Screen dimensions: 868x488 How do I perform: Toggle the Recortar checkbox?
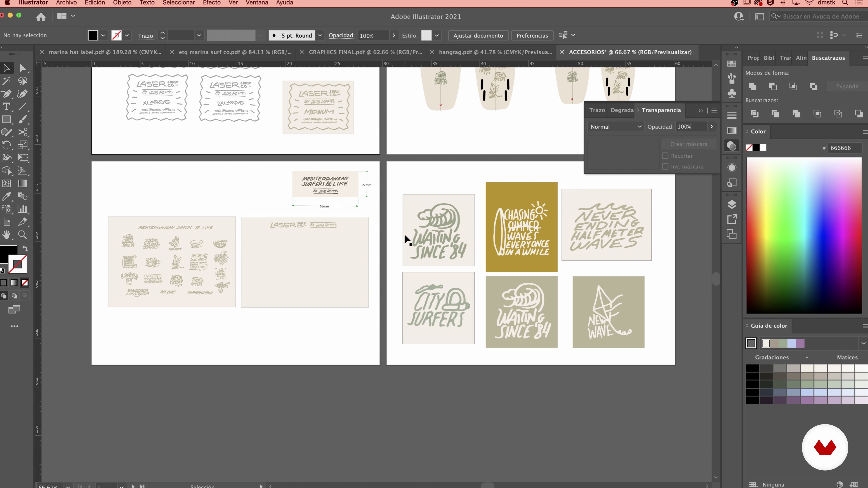click(x=665, y=156)
